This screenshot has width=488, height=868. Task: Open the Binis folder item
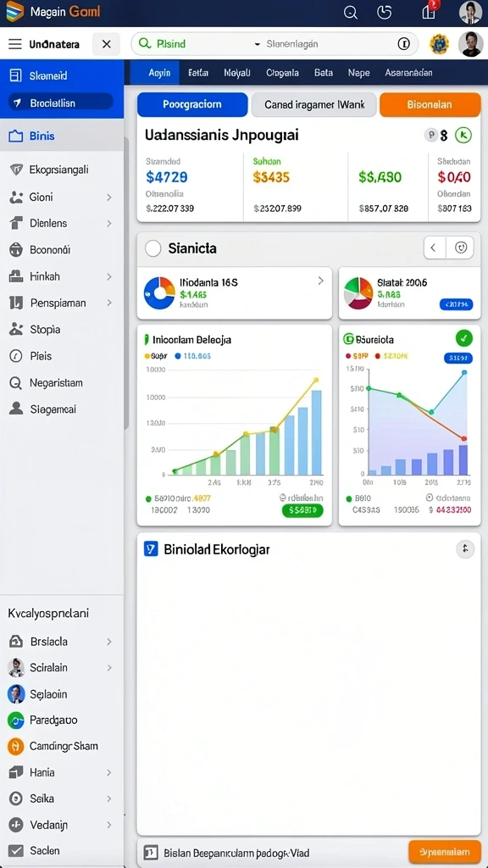(62, 136)
